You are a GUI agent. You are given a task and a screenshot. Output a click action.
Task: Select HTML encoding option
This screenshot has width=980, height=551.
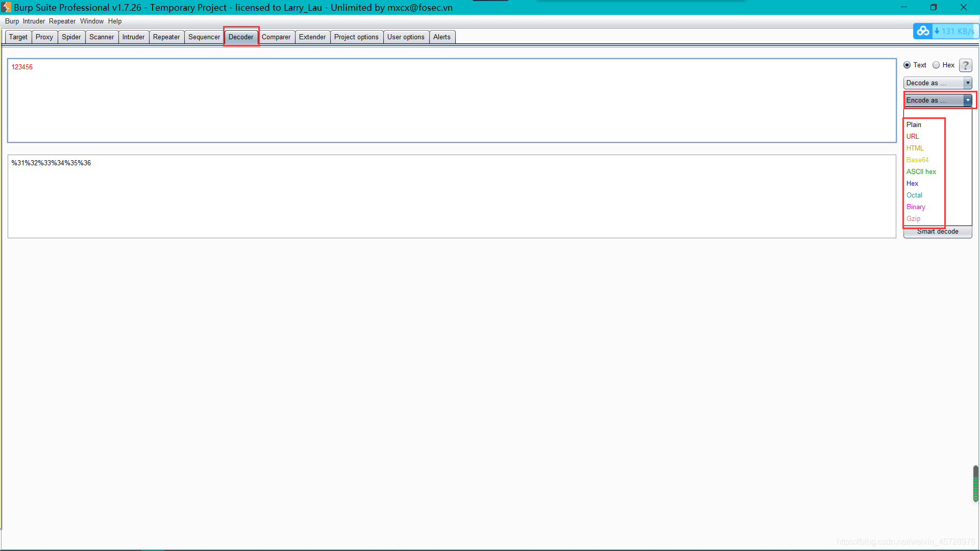coord(914,147)
